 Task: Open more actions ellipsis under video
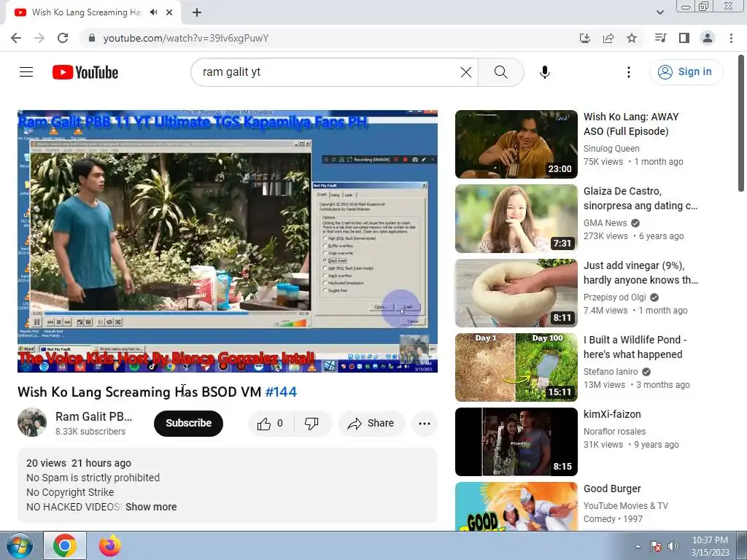point(425,424)
